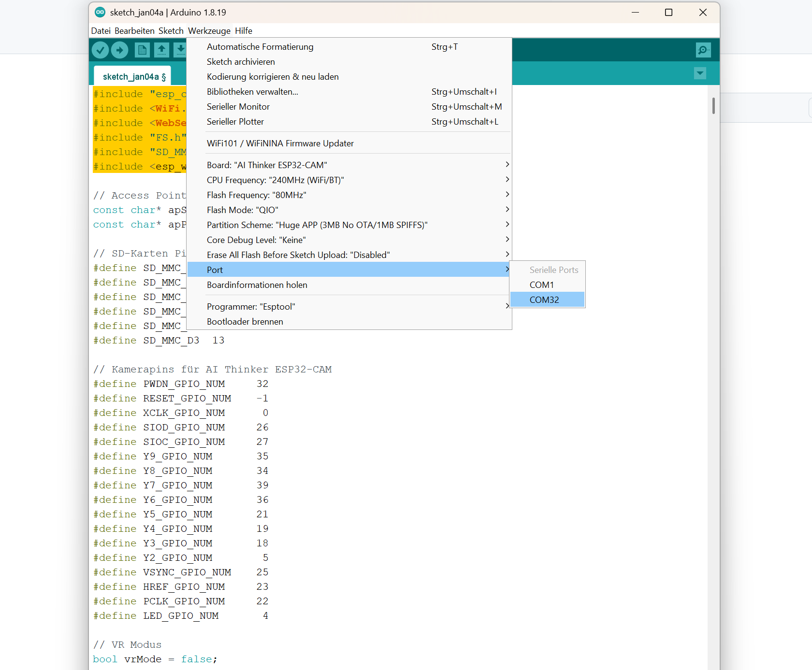Click the Upload (right arrow) toolbar icon

click(x=120, y=50)
